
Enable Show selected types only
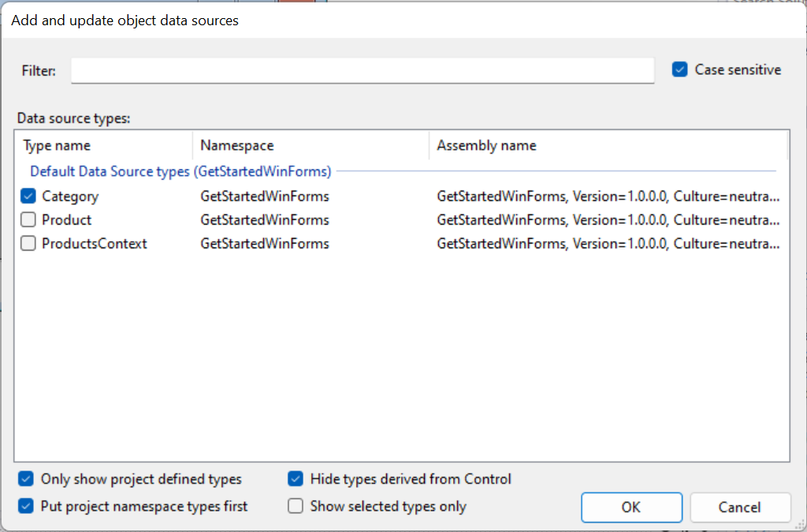(x=296, y=506)
